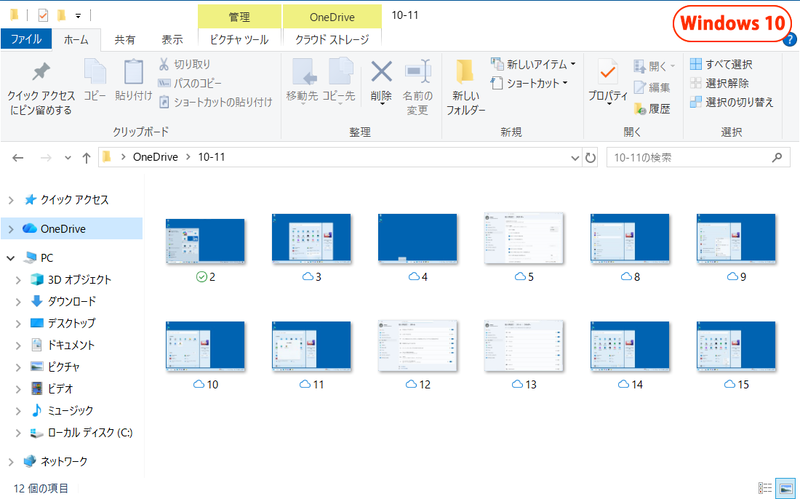Click the Delete (削除) X icon

[x=381, y=72]
